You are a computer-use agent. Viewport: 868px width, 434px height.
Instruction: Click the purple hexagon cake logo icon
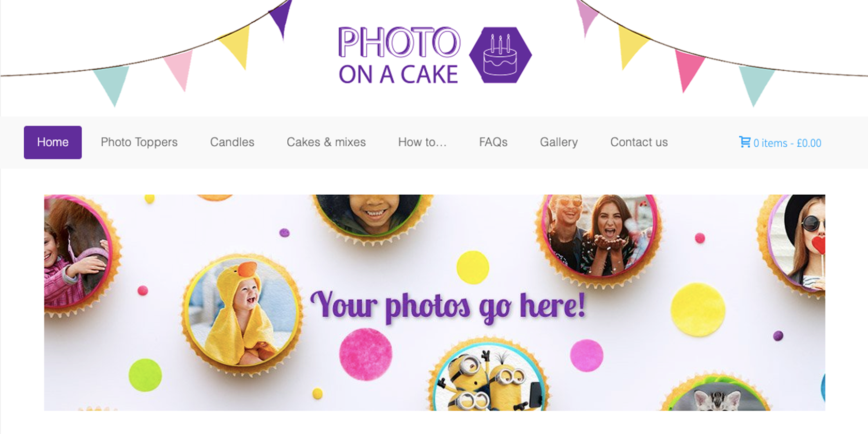500,55
